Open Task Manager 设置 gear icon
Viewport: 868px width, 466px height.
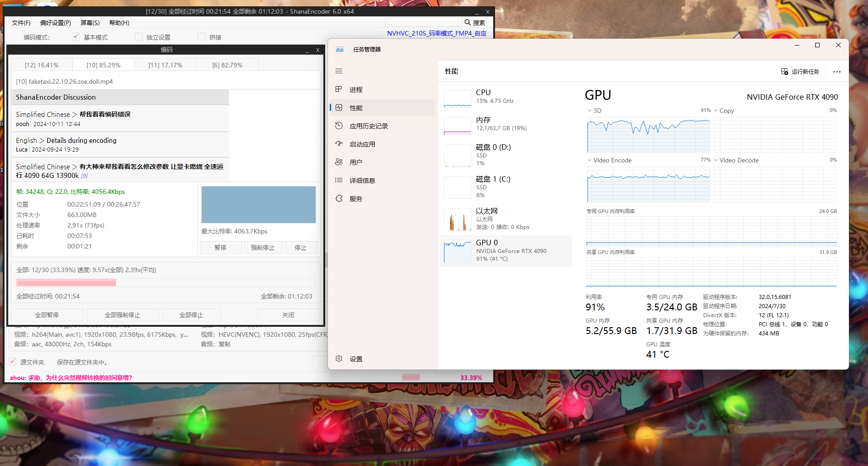coord(339,359)
